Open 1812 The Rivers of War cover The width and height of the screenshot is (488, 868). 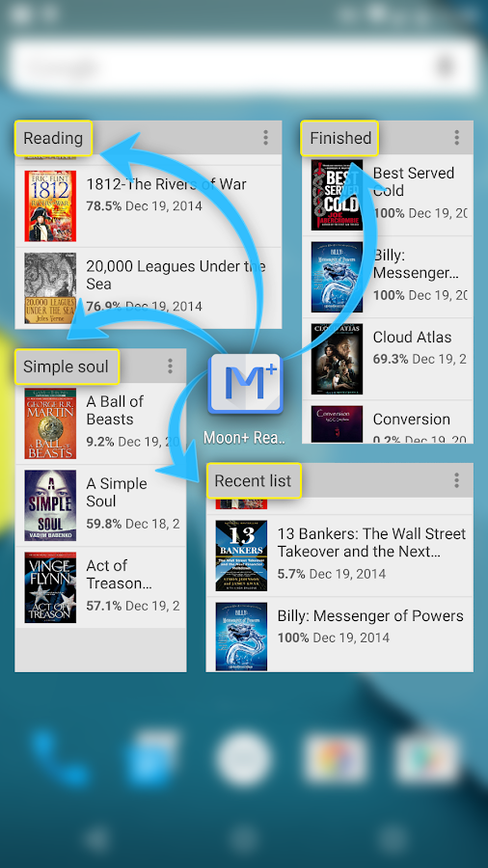[x=50, y=206]
